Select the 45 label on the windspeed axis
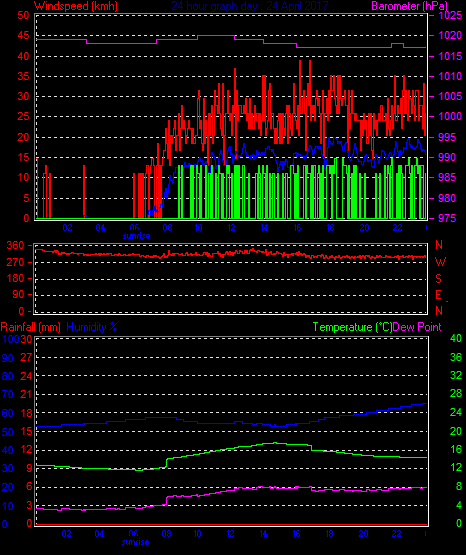466x555 pixels. click(x=23, y=35)
